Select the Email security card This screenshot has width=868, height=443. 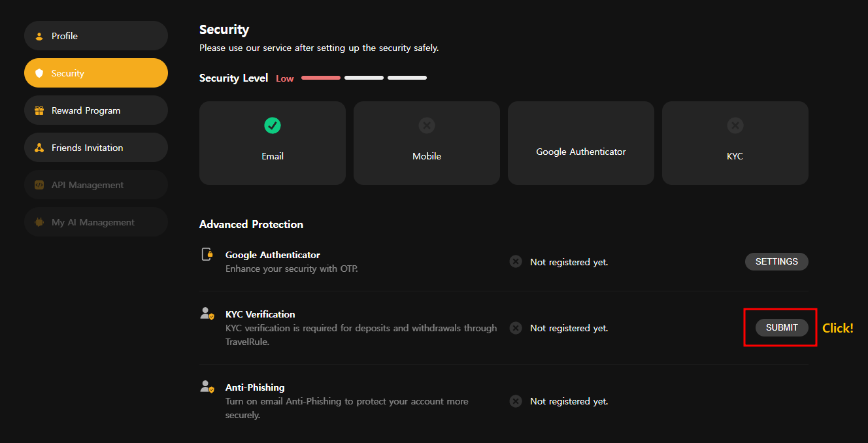coord(273,143)
